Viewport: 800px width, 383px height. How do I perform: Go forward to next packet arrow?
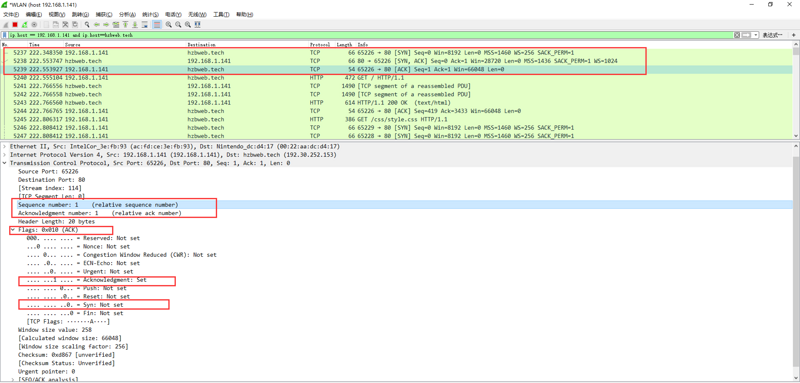point(106,25)
